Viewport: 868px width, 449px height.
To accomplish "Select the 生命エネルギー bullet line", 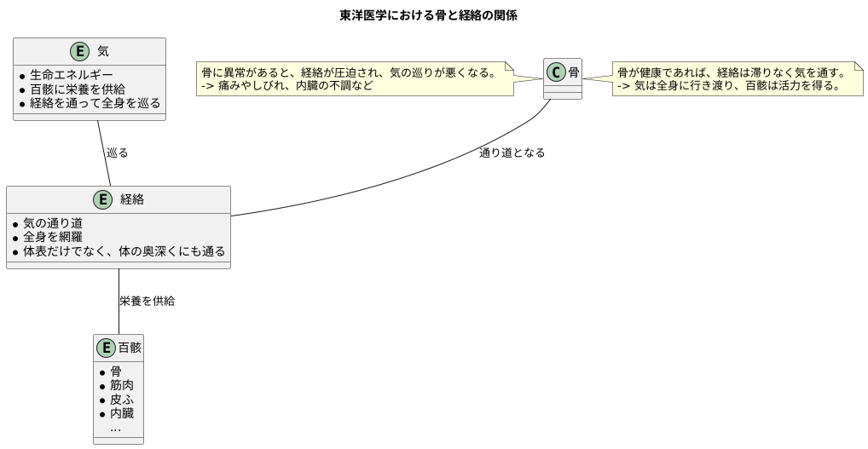I will [66, 75].
